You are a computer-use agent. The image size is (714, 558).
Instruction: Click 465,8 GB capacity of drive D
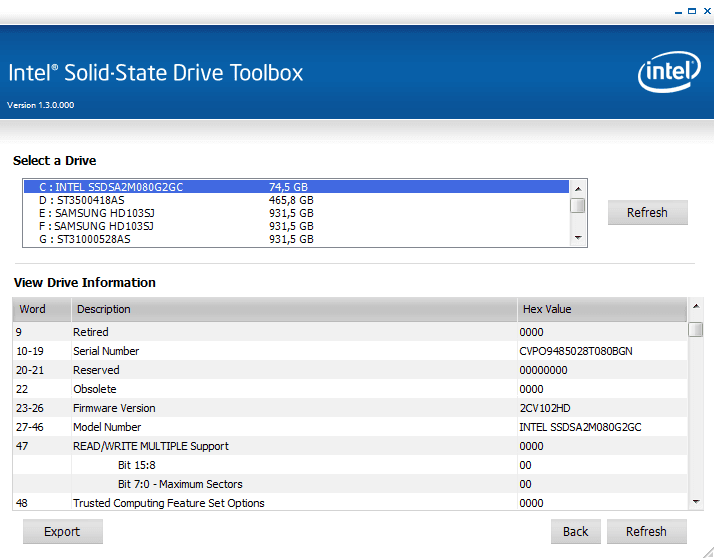coord(291,200)
